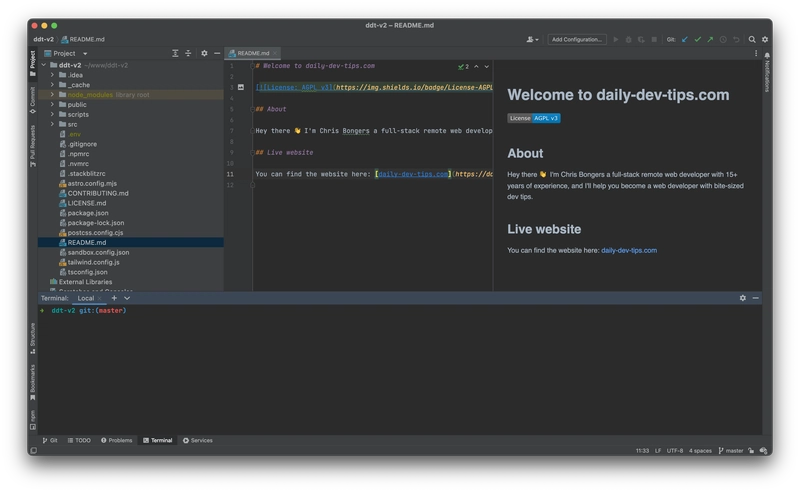Select astro.config.mjs in project tree
The height and width of the screenshot is (492, 800).
point(92,183)
